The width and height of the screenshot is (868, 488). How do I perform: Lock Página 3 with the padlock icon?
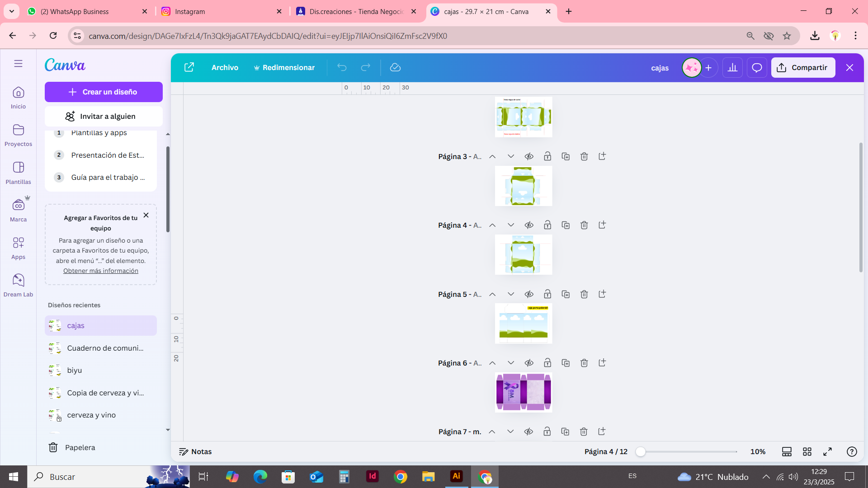pos(547,156)
